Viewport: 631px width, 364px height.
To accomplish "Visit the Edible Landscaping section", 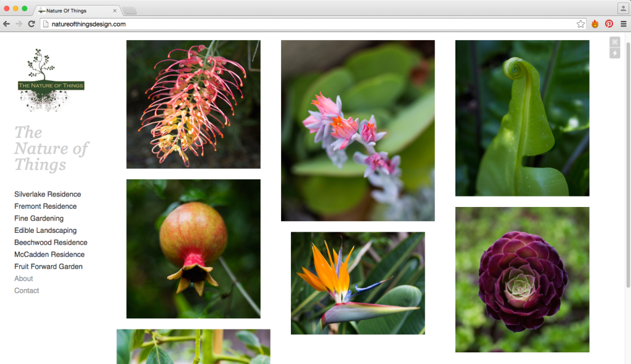I will 46,230.
